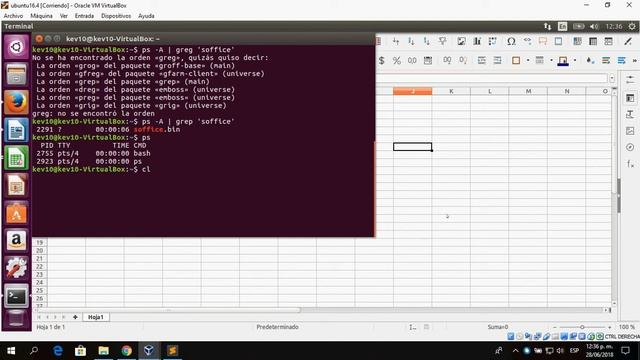Open Firefox from the Ubuntu launcher
The image size is (640, 360).
16,102
